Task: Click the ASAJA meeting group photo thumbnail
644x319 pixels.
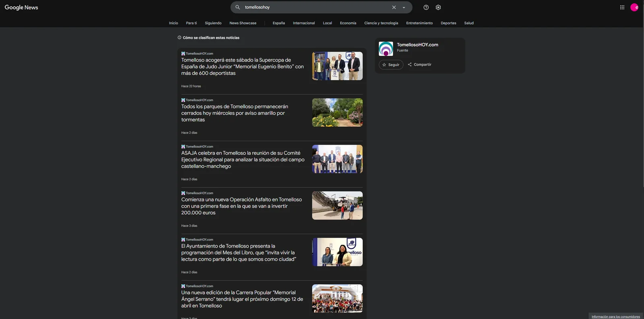Action: pyautogui.click(x=337, y=159)
